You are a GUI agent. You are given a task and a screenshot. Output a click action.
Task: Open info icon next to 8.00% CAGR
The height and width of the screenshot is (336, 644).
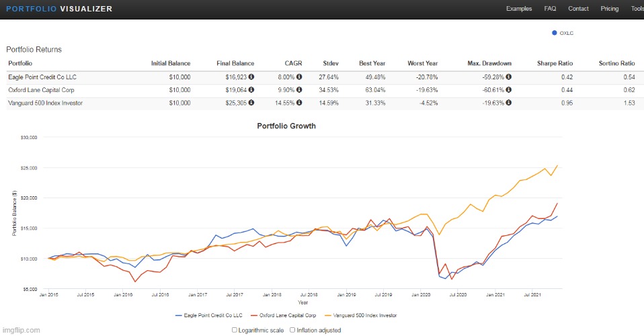coord(299,77)
